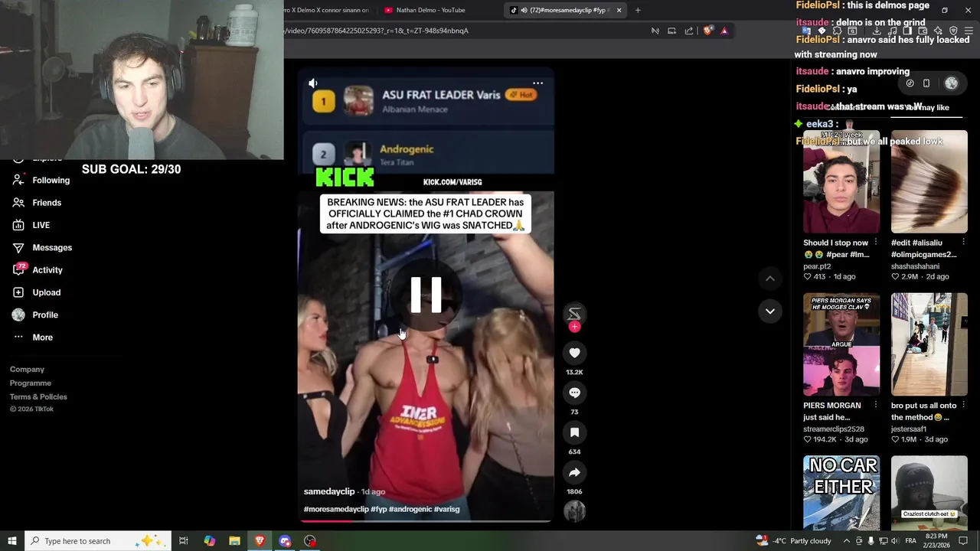
Task: Click the cast screen icon in address bar
Action: pos(671,31)
